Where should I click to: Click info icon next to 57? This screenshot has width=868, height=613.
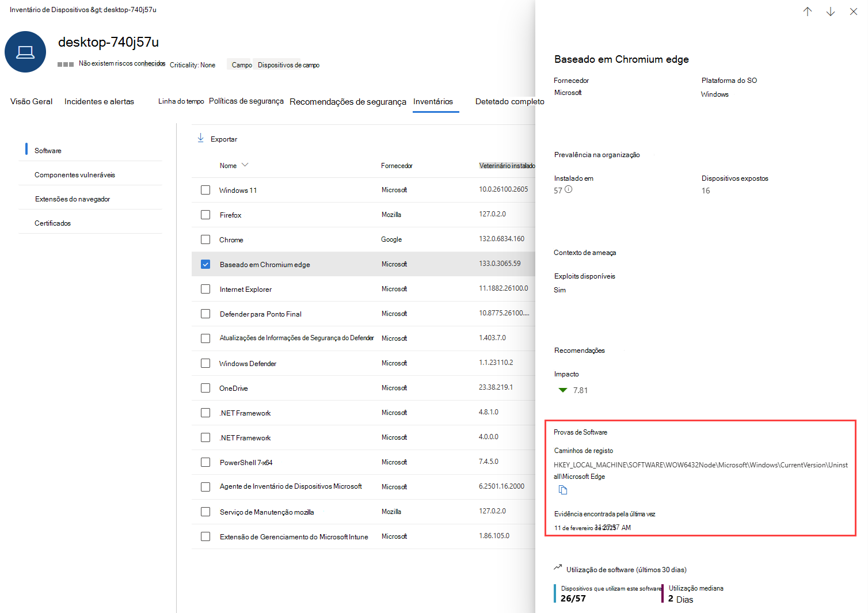click(x=569, y=189)
